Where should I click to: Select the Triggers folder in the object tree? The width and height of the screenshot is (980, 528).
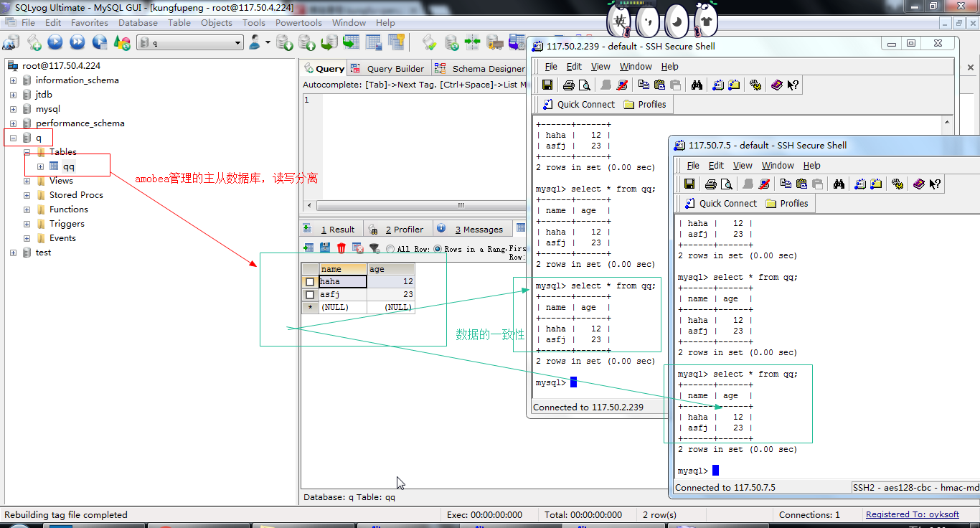click(x=66, y=224)
